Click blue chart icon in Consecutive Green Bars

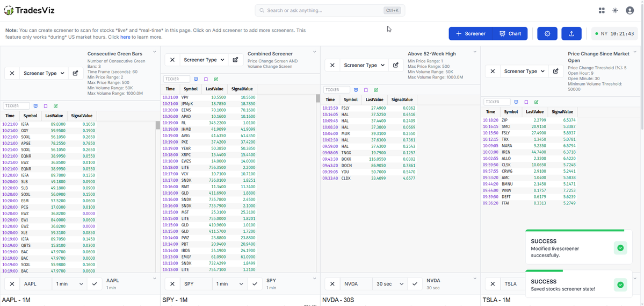click(36, 106)
